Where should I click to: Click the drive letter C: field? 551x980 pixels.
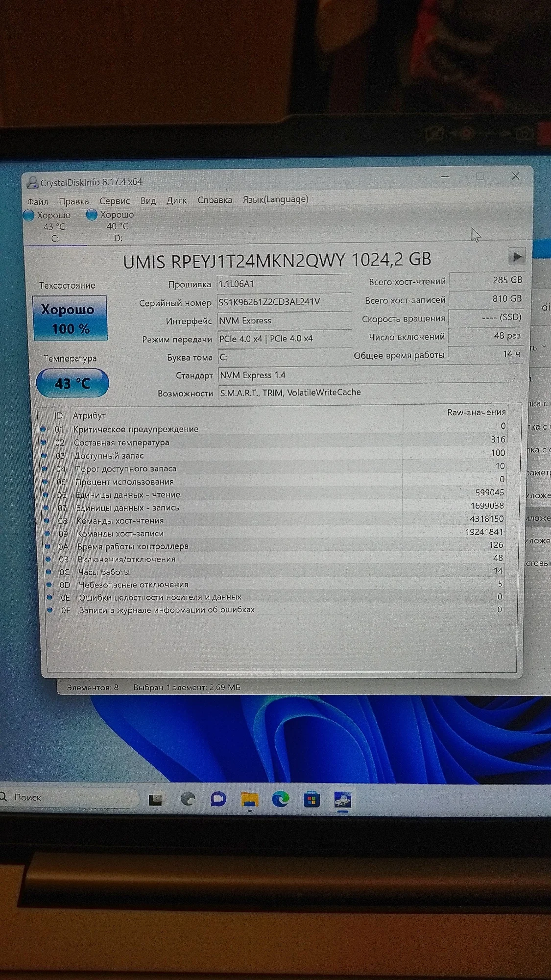tap(285, 357)
